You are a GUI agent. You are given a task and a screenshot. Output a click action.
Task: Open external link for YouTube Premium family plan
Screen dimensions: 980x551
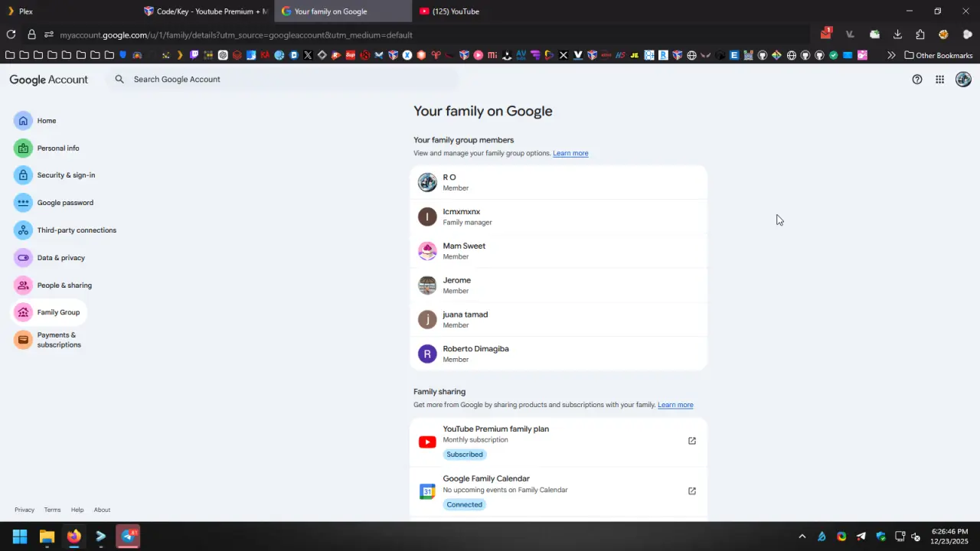[692, 441]
